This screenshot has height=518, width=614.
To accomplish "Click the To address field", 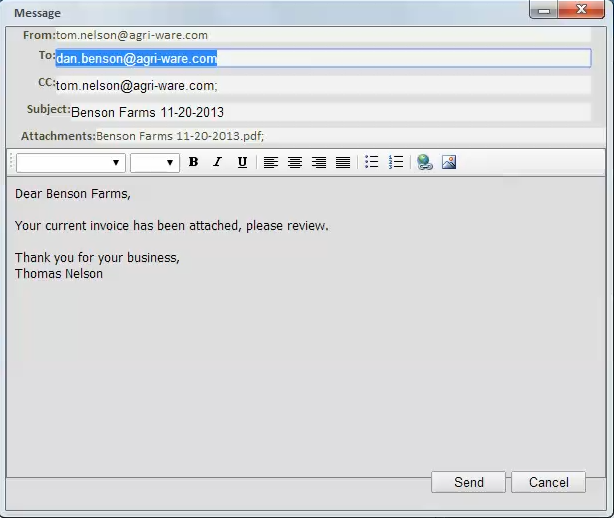I will [x=323, y=58].
